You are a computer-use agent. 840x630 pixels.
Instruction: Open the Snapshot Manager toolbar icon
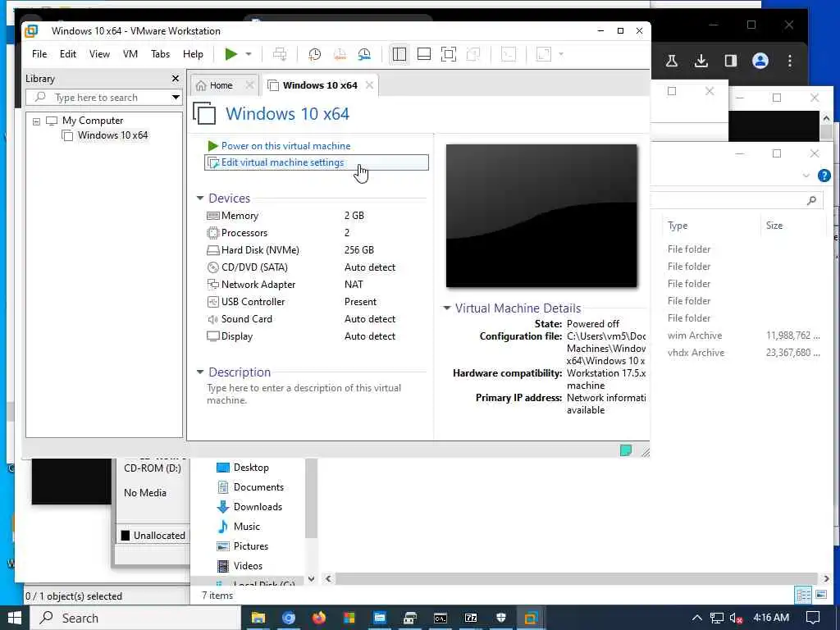coord(364,54)
